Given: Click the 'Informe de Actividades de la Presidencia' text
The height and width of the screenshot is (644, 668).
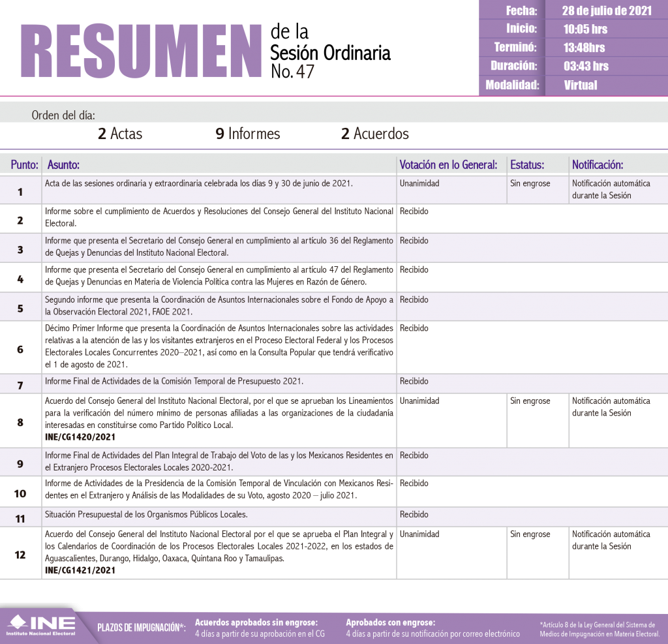Looking at the screenshot, I should [219, 489].
